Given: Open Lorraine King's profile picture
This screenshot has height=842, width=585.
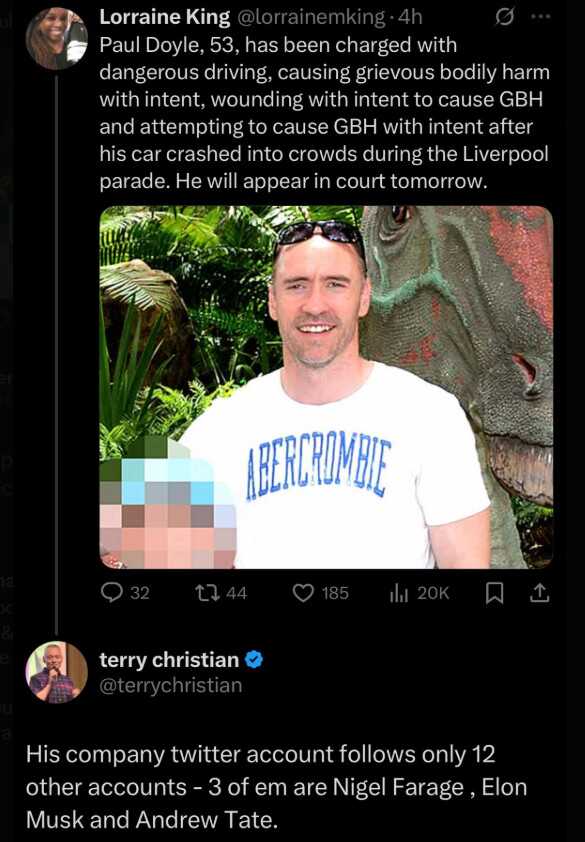Looking at the screenshot, I should pos(56,38).
